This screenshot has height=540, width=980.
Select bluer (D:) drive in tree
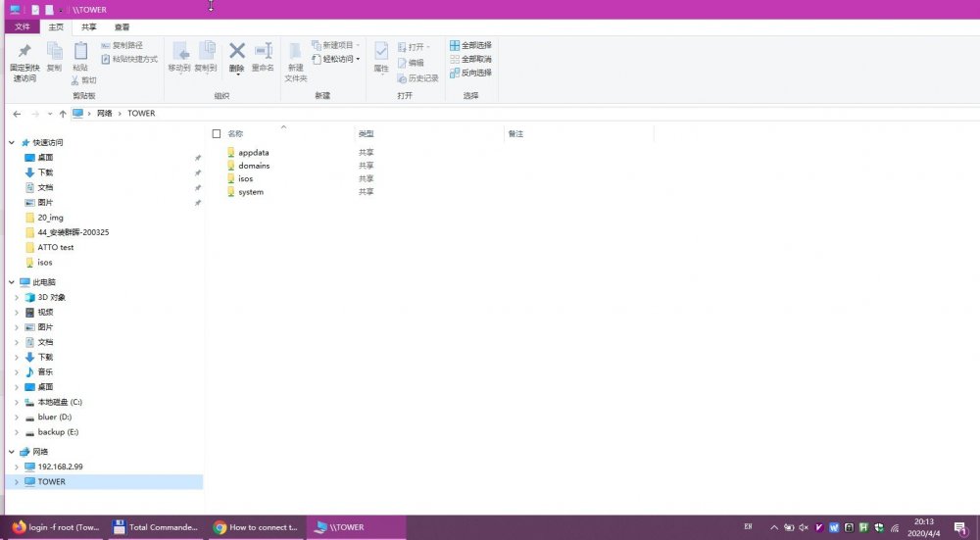coord(54,417)
